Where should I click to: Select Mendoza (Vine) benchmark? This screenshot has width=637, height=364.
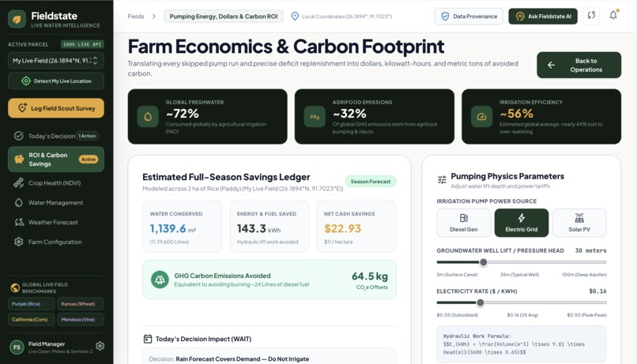[81, 319]
